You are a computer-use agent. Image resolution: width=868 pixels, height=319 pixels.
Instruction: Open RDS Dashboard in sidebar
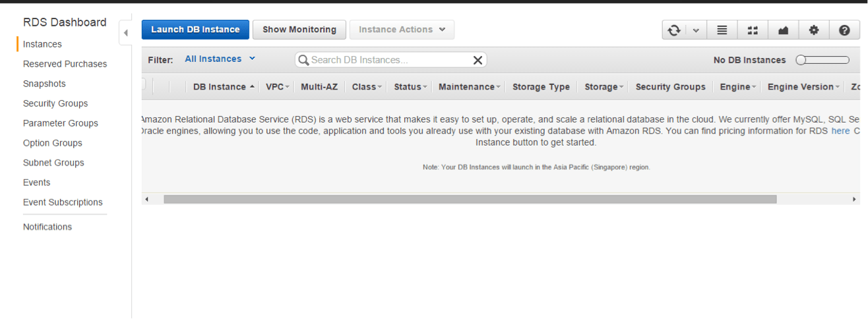[65, 22]
